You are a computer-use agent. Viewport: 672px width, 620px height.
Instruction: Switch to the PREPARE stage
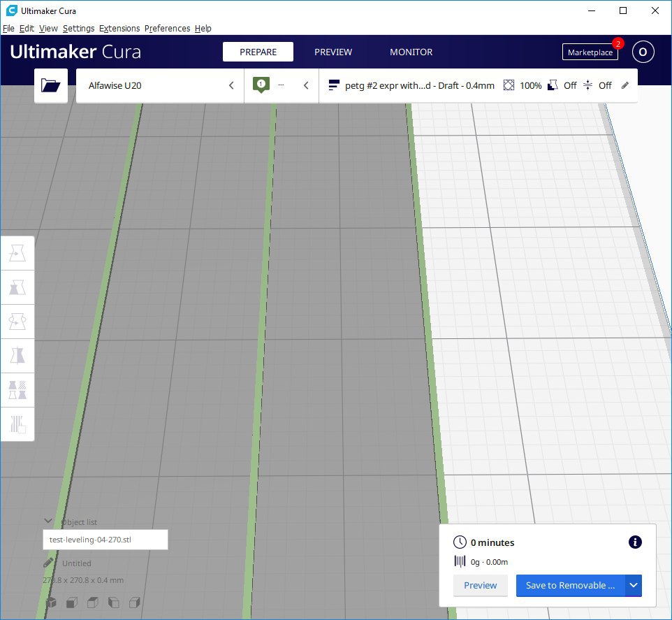pyautogui.click(x=258, y=52)
